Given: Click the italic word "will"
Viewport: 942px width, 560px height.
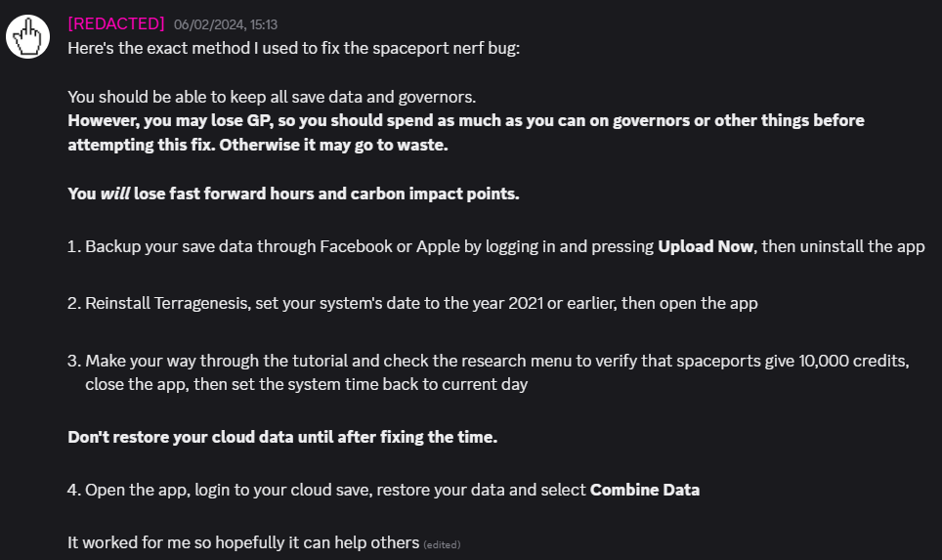Looking at the screenshot, I should (x=115, y=194).
